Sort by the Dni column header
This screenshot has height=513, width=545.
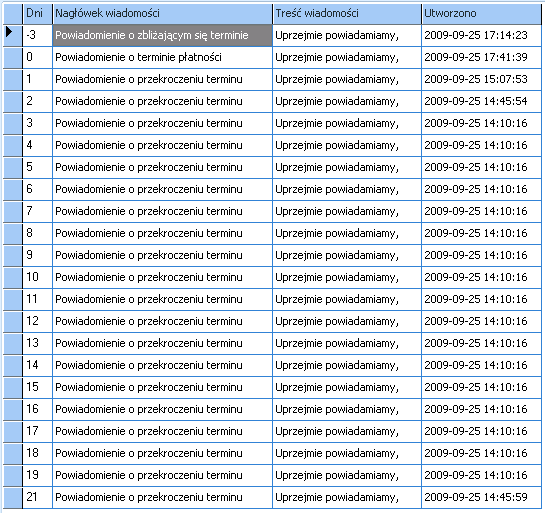click(38, 14)
